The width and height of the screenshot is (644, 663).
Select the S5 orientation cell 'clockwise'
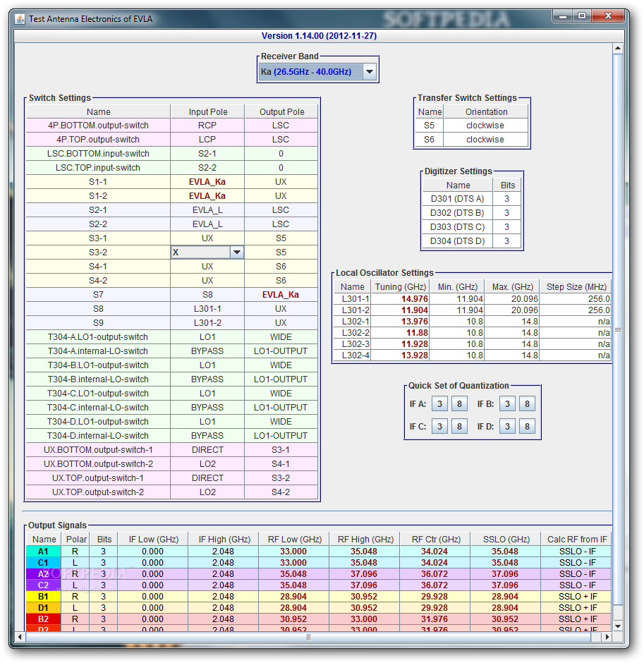[485, 126]
